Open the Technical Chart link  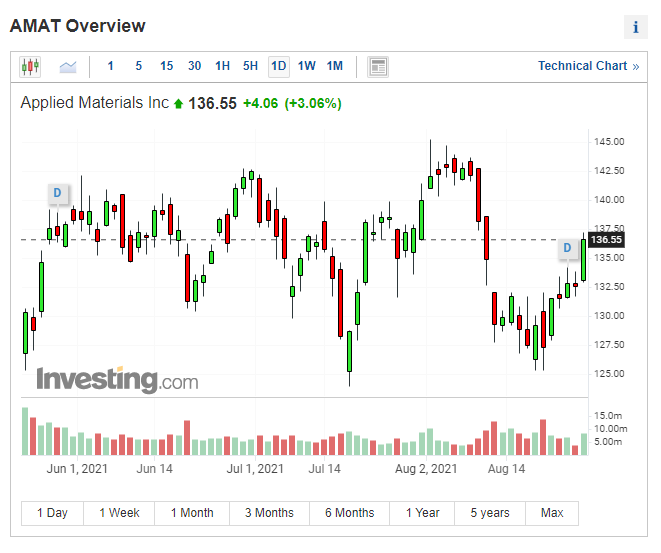[588, 66]
